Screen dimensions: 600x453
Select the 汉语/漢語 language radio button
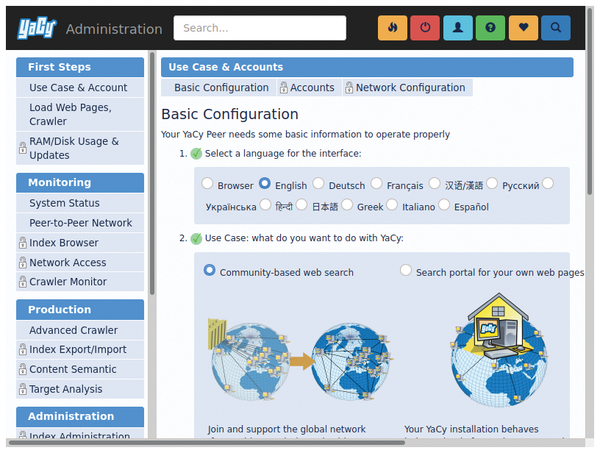434,183
